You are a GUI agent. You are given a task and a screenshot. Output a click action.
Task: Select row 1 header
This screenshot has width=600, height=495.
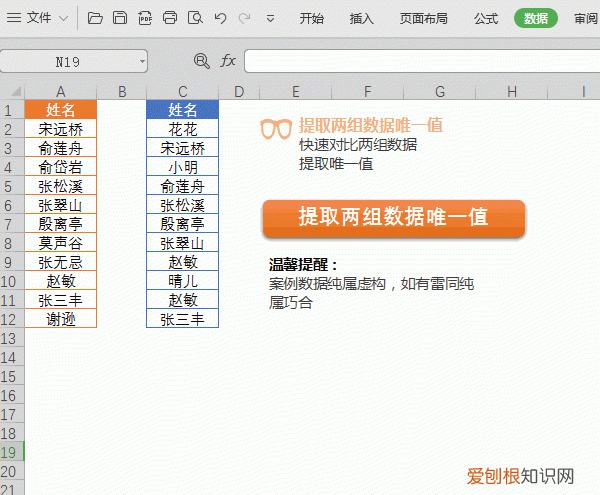click(12, 110)
